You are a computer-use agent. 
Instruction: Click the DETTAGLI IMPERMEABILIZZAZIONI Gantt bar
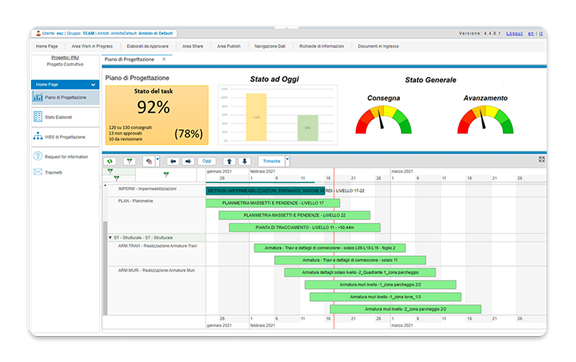pyautogui.click(x=265, y=191)
